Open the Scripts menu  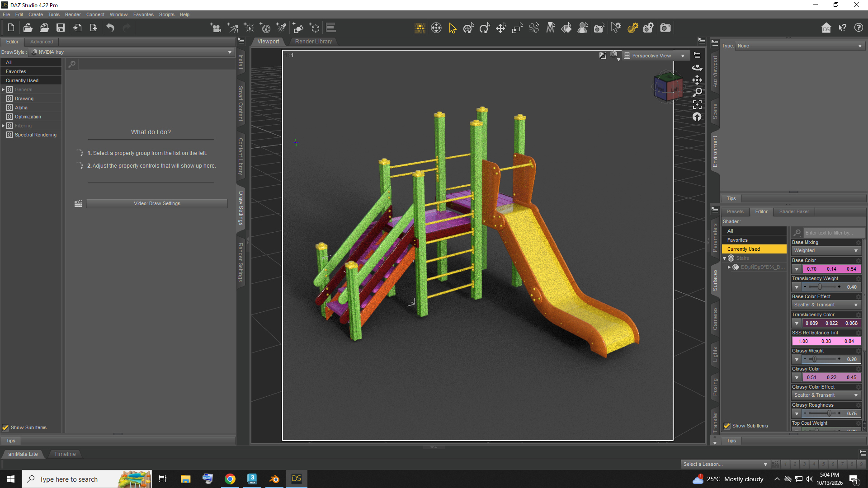click(x=166, y=14)
